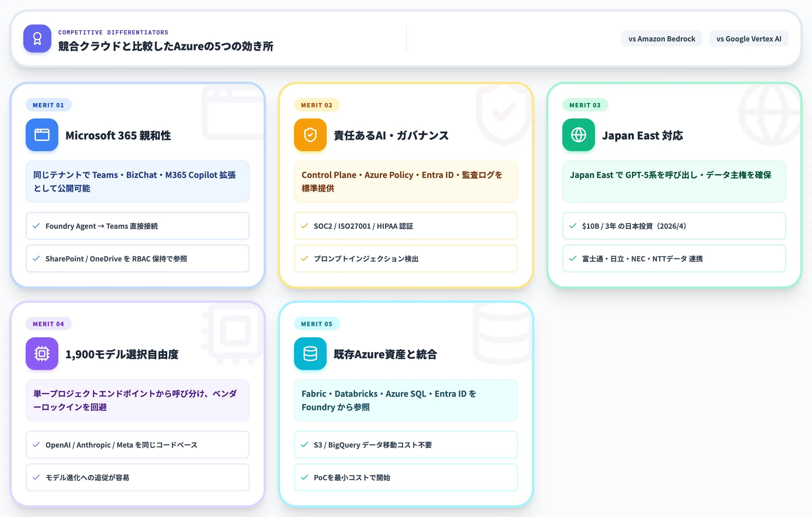Click the Japan East 対応 card title
Image resolution: width=812 pixels, height=517 pixels.
click(642, 136)
